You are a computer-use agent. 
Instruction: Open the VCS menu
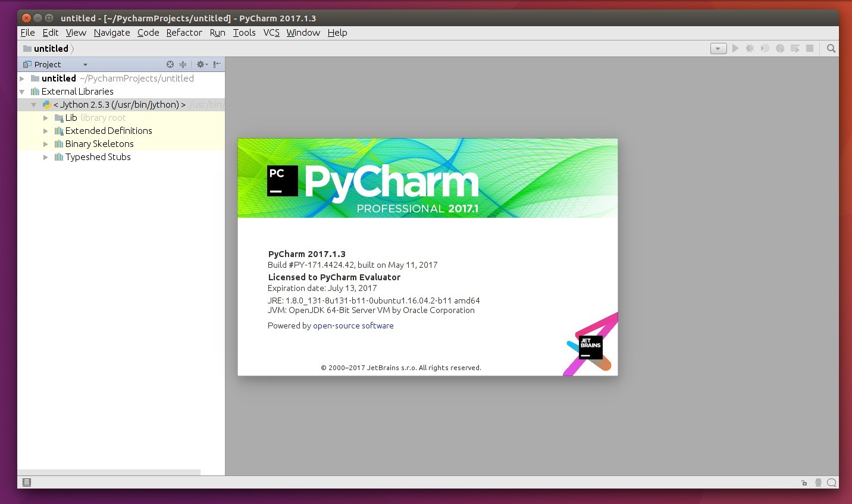pyautogui.click(x=271, y=33)
